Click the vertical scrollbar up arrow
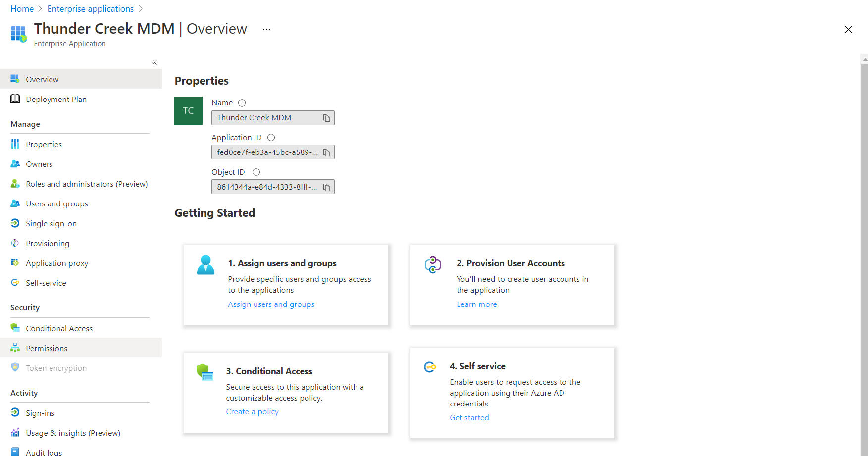 (864, 59)
